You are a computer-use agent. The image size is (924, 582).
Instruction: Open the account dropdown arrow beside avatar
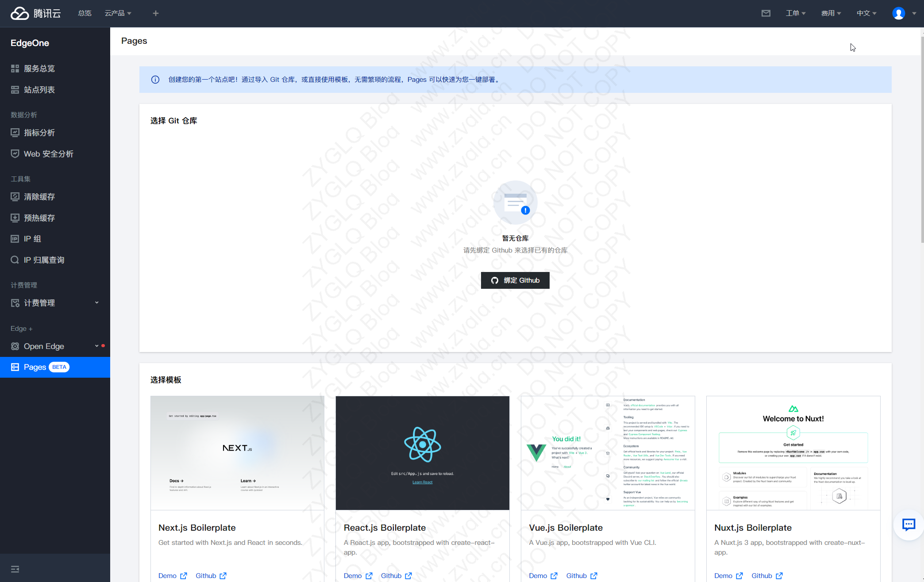click(914, 13)
